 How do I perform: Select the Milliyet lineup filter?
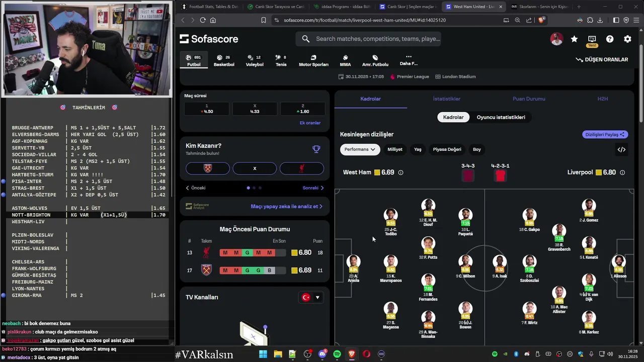pyautogui.click(x=395, y=149)
